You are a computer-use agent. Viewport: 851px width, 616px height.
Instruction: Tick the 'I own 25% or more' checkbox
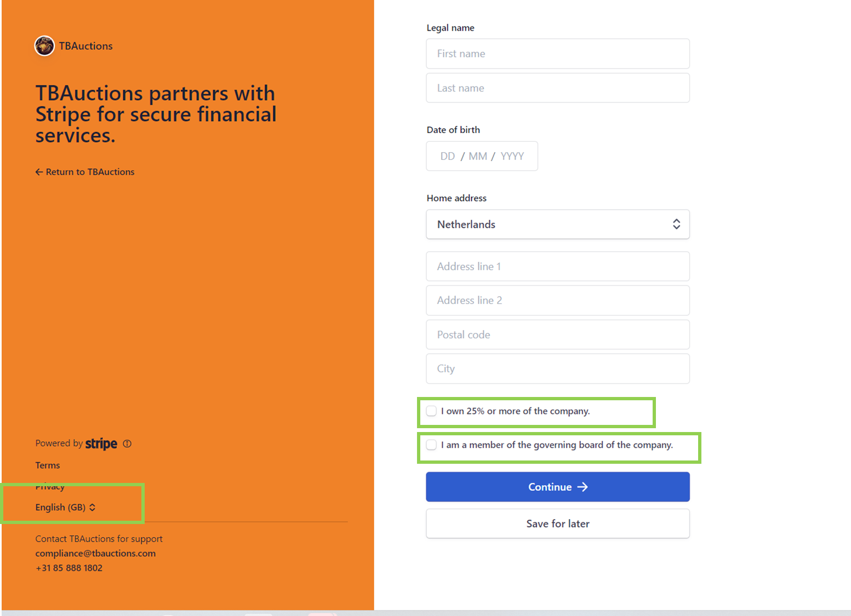coord(432,411)
